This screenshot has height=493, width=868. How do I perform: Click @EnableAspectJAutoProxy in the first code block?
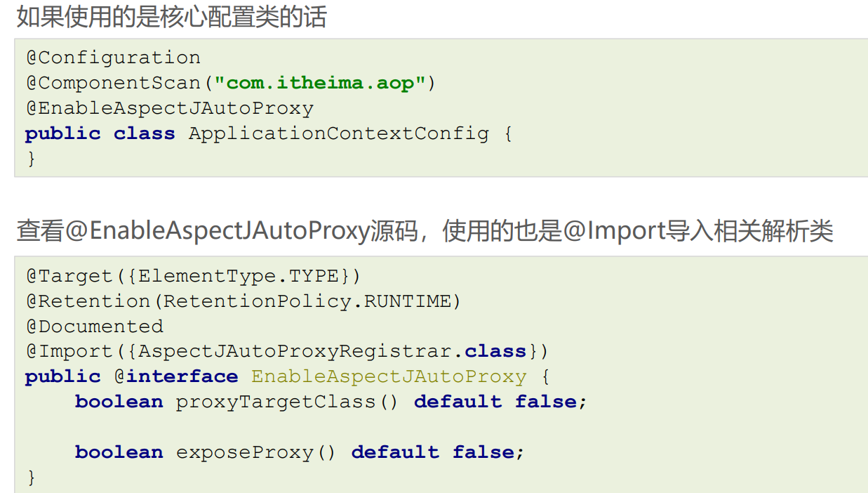[169, 108]
